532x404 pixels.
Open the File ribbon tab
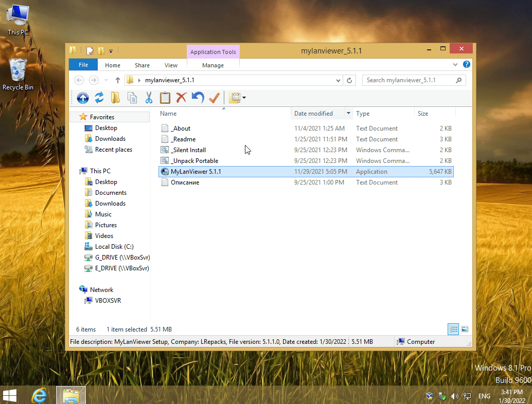83,65
